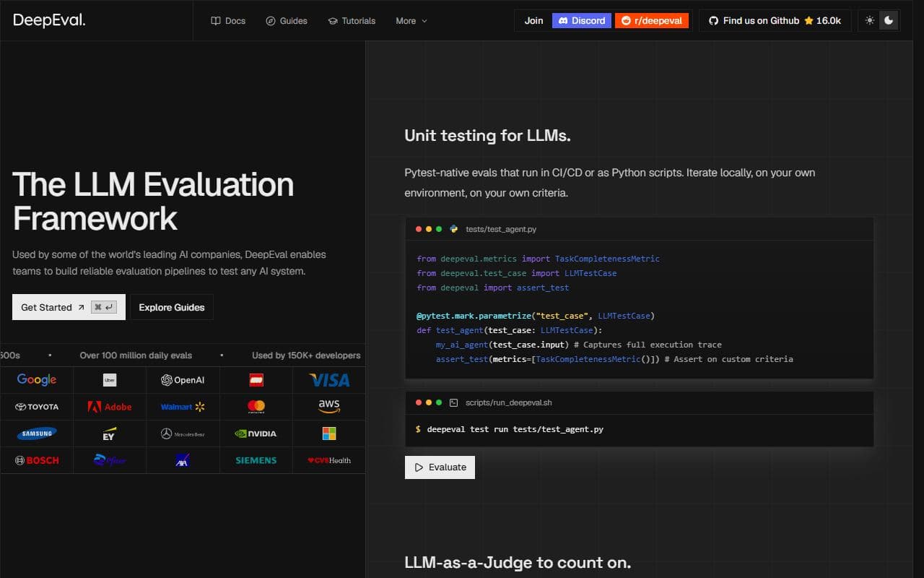924x578 pixels.
Task: Click the terminal icon beside scripts/run_deepeval.sh
Action: (x=454, y=402)
